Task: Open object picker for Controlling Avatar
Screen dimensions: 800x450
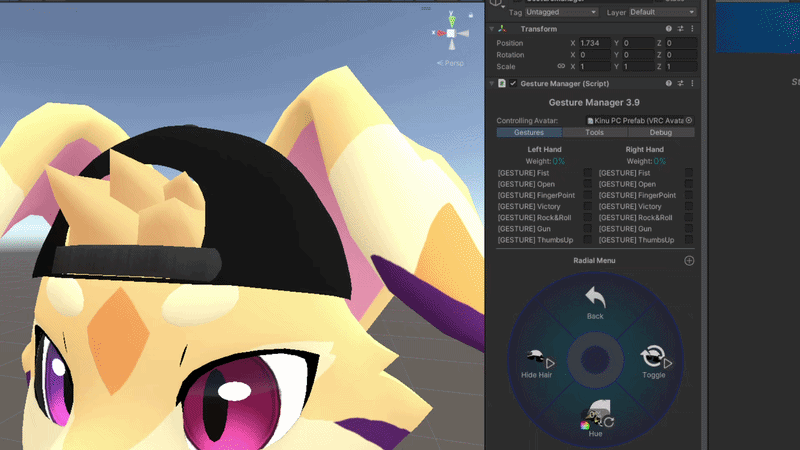Action: tap(689, 120)
